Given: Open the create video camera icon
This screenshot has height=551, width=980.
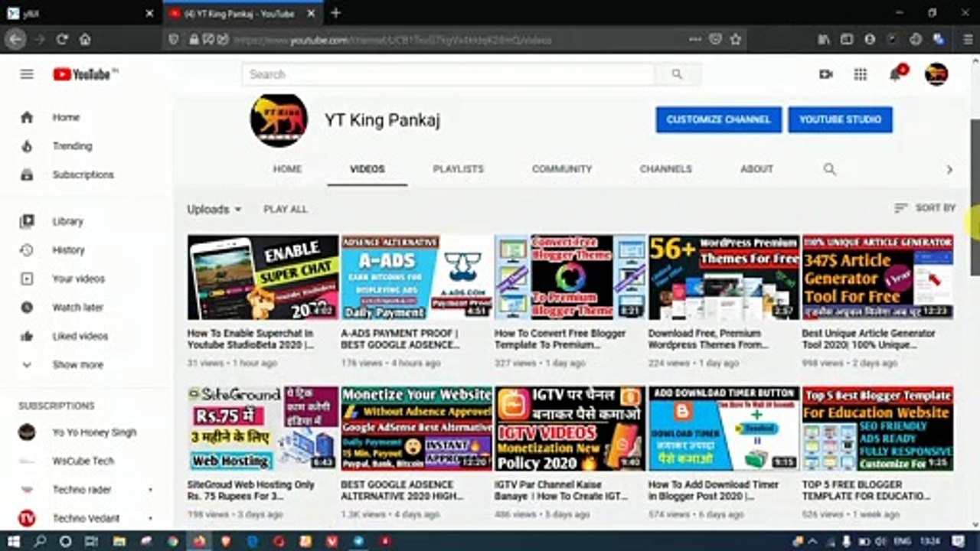Looking at the screenshot, I should coord(825,74).
